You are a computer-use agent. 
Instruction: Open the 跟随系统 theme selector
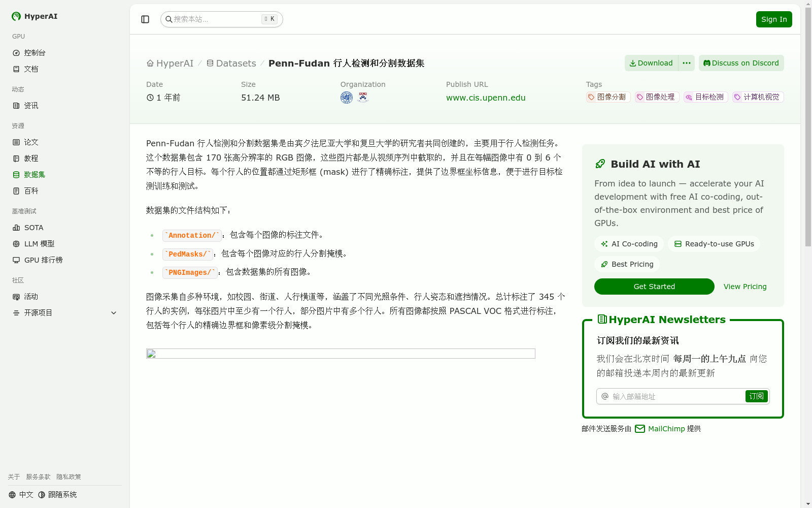coord(57,495)
